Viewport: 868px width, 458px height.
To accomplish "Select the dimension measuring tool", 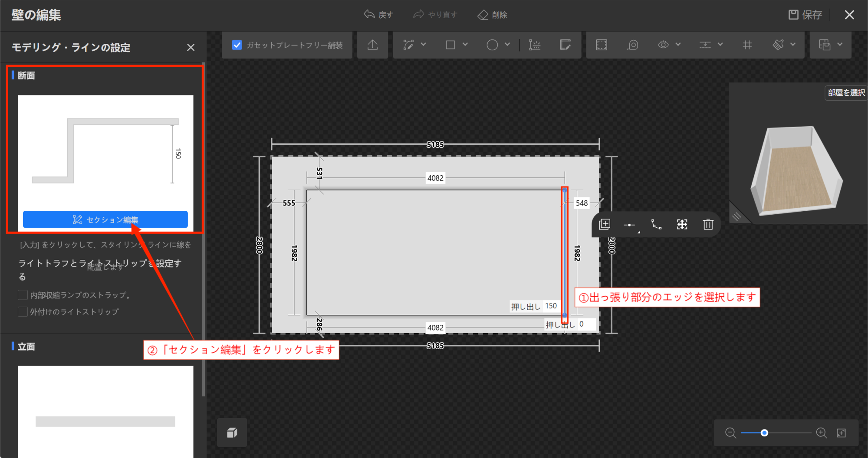I will pyautogui.click(x=535, y=45).
